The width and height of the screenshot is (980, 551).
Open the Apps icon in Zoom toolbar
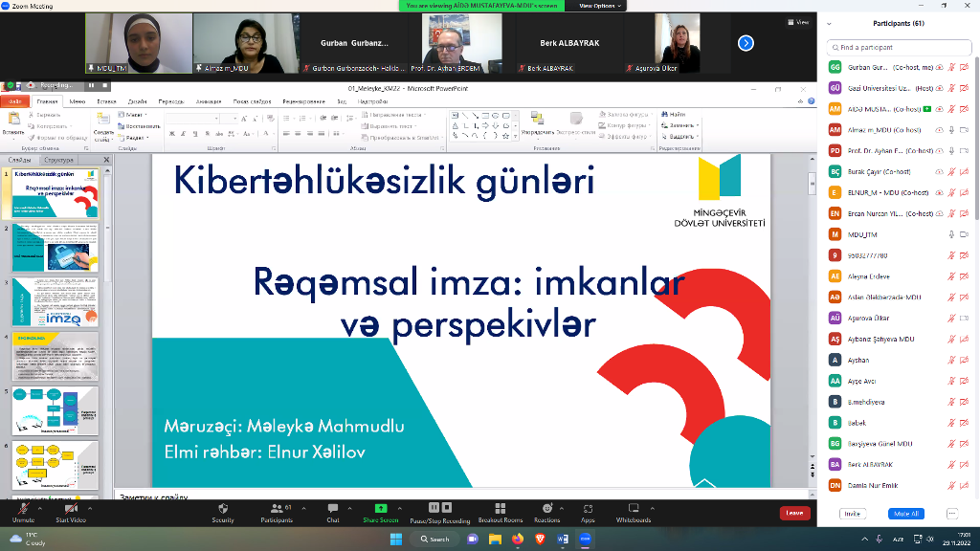588,509
